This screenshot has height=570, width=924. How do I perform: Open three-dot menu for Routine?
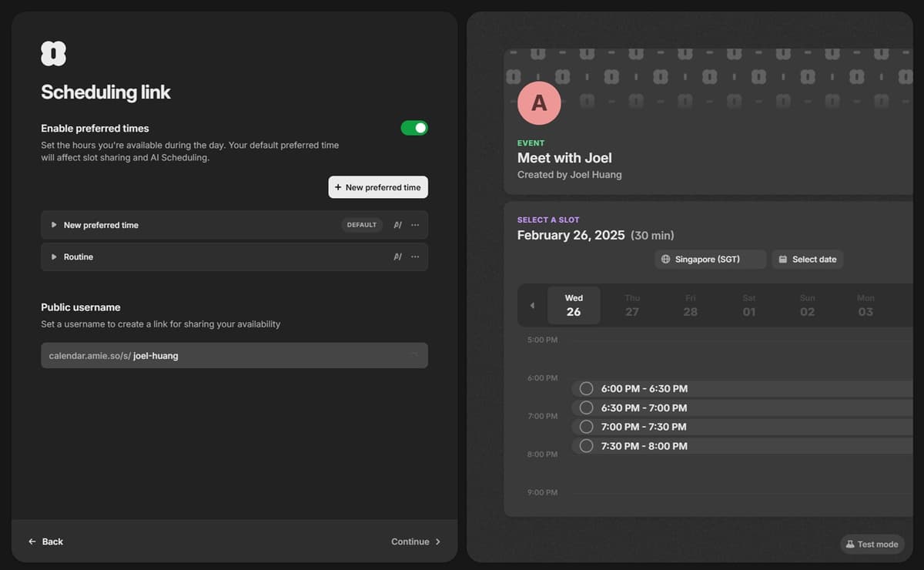click(415, 256)
